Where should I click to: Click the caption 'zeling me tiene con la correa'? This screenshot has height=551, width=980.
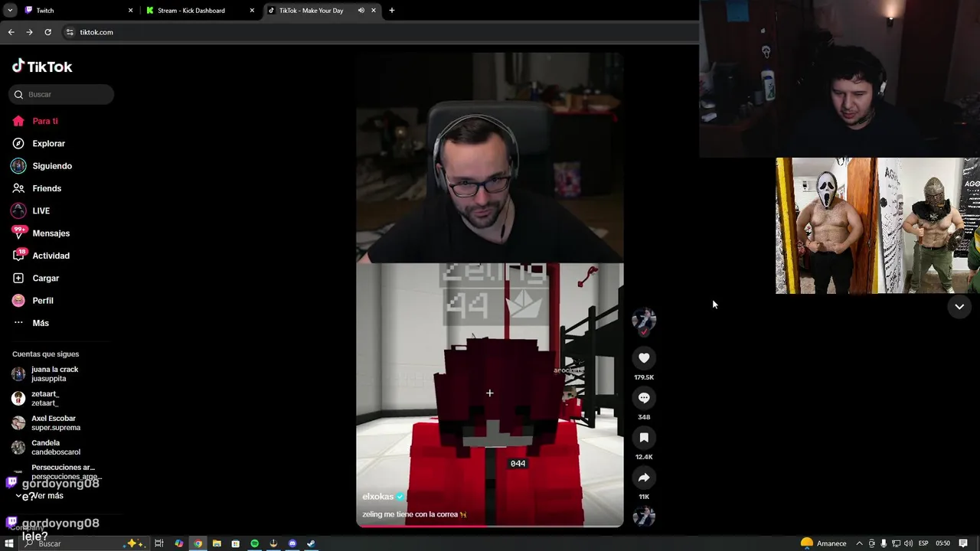pyautogui.click(x=414, y=514)
